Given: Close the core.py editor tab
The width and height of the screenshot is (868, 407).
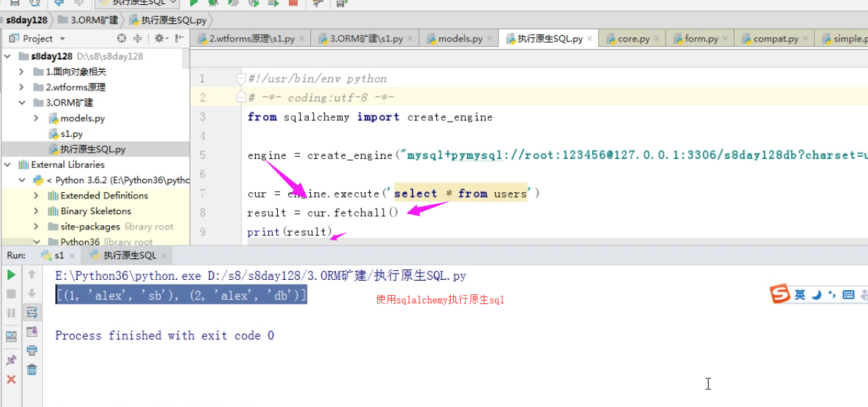Looking at the screenshot, I should pos(657,39).
